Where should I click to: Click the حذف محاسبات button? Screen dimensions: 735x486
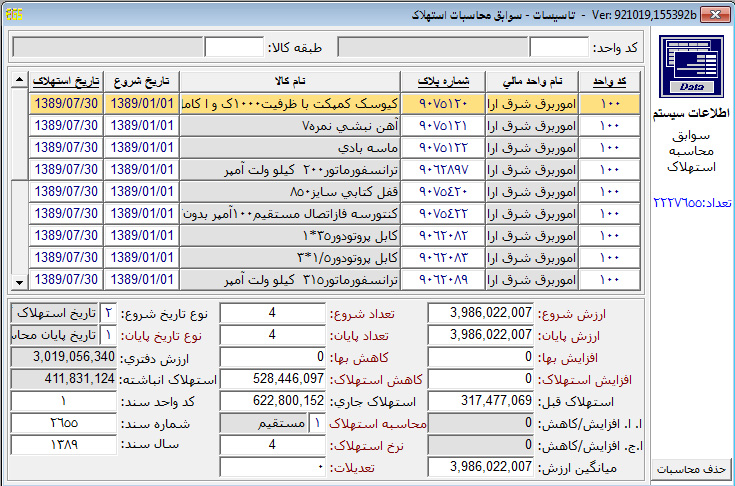691,469
